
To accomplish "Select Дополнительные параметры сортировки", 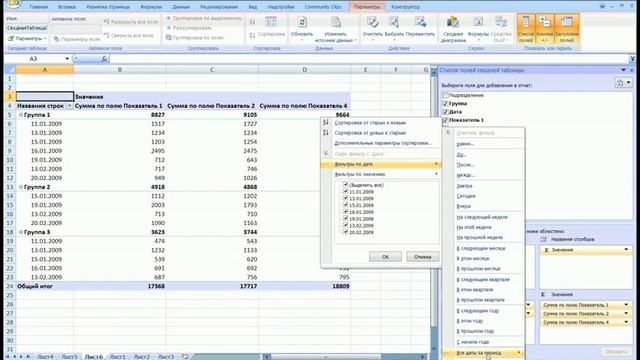I will pos(382,143).
